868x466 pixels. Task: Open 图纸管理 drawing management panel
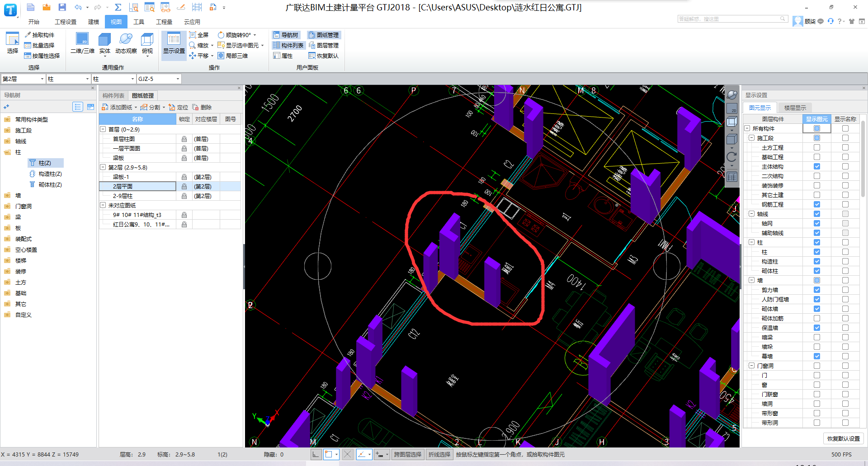tap(324, 35)
